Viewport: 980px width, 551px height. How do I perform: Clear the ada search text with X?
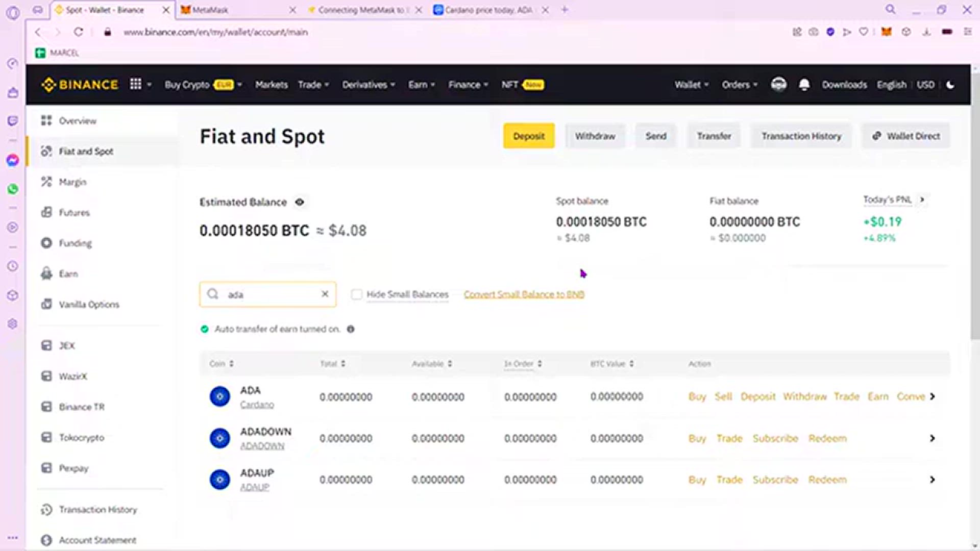[x=325, y=294]
